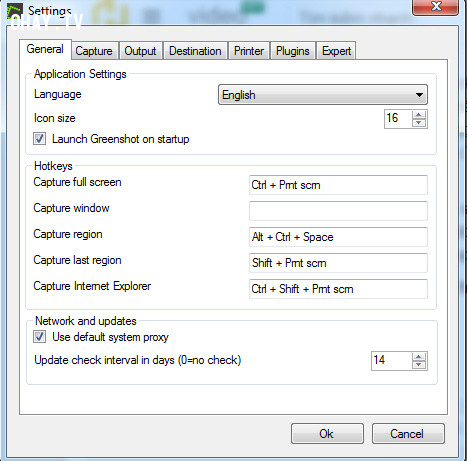Click the Capture full screen hotkey field
Image resolution: width=467 pixels, height=461 pixels.
(338, 185)
